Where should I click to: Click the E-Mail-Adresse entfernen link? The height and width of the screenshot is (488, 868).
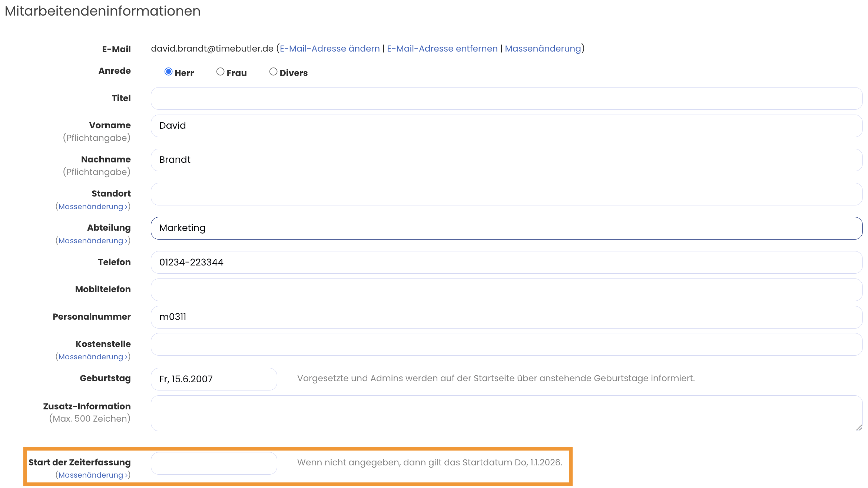click(442, 49)
